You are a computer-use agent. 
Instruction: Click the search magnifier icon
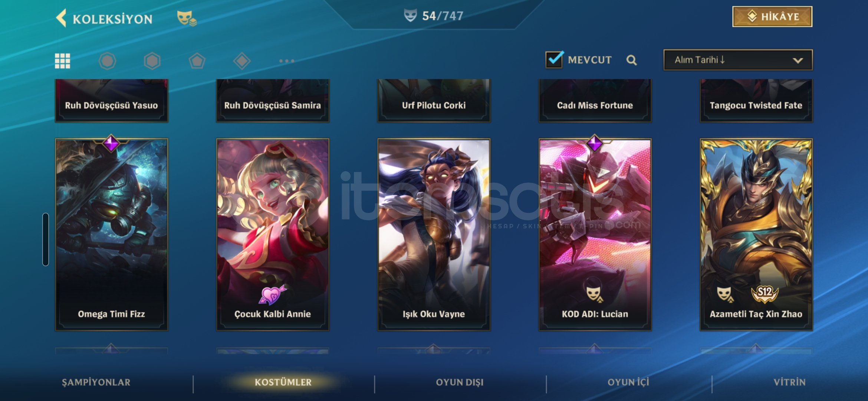tap(632, 60)
